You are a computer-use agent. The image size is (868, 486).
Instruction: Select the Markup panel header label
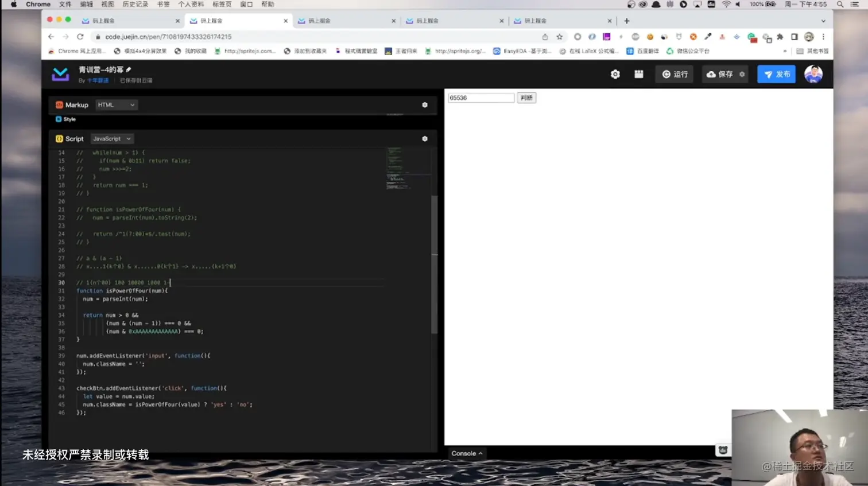point(72,105)
